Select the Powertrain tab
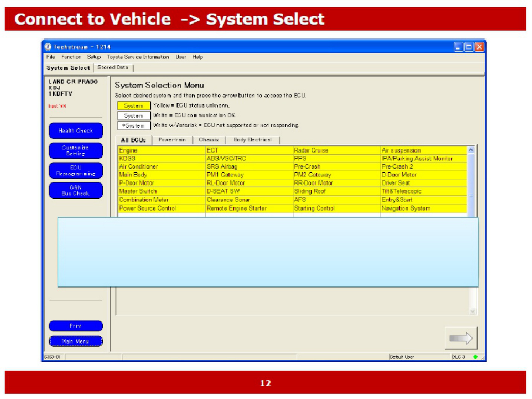 tap(172, 140)
